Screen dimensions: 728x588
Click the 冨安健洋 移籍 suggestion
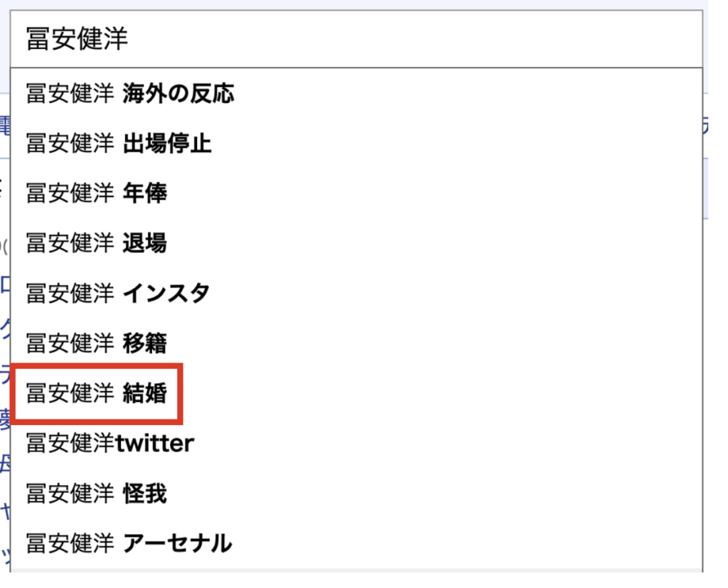(x=97, y=343)
